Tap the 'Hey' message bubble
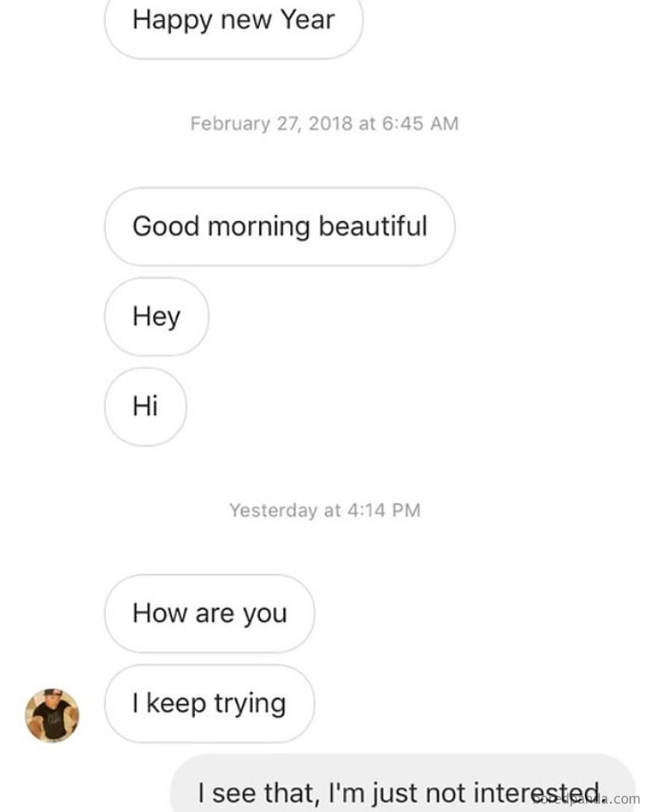 [x=155, y=316]
